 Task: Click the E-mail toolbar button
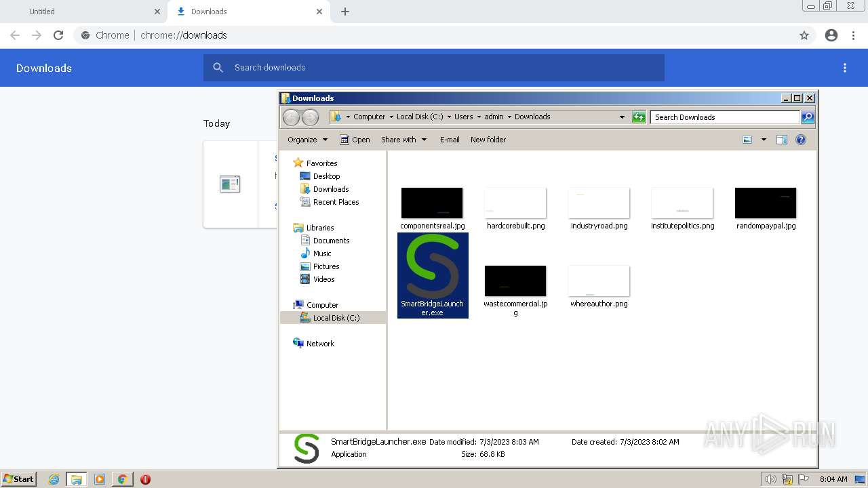[x=450, y=140]
